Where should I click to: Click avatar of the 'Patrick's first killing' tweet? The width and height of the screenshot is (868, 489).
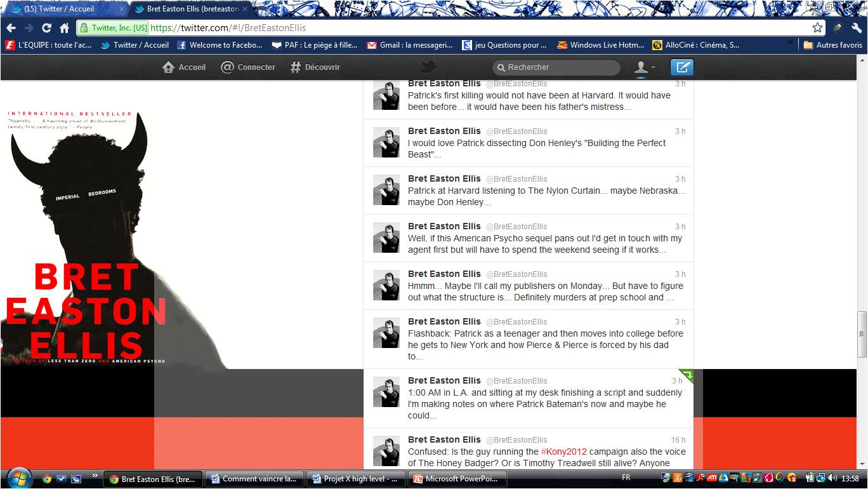386,95
